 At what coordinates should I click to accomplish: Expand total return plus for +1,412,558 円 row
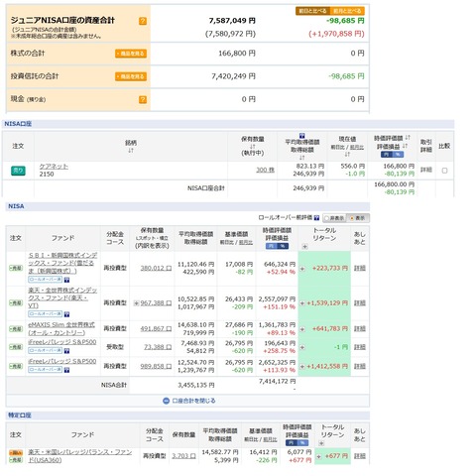pos(302,367)
